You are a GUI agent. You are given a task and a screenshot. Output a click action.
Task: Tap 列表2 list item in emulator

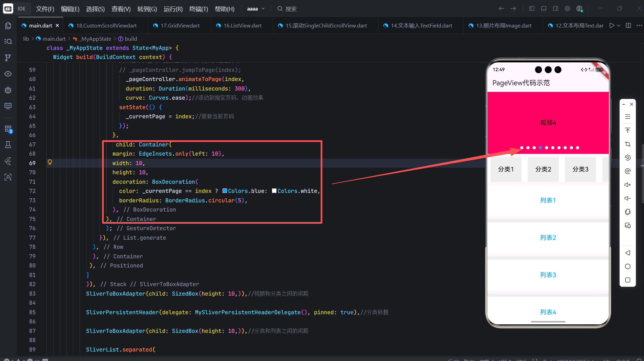[548, 238]
